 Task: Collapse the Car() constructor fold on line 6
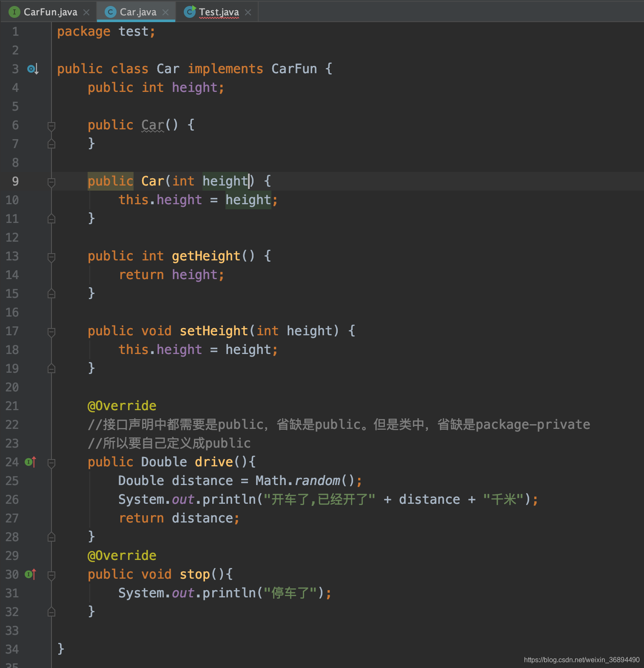pyautogui.click(x=51, y=126)
